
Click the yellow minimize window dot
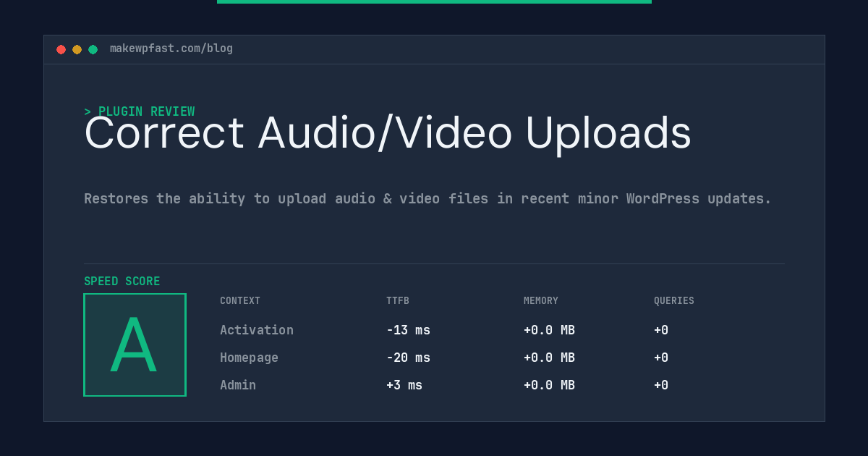(77, 49)
